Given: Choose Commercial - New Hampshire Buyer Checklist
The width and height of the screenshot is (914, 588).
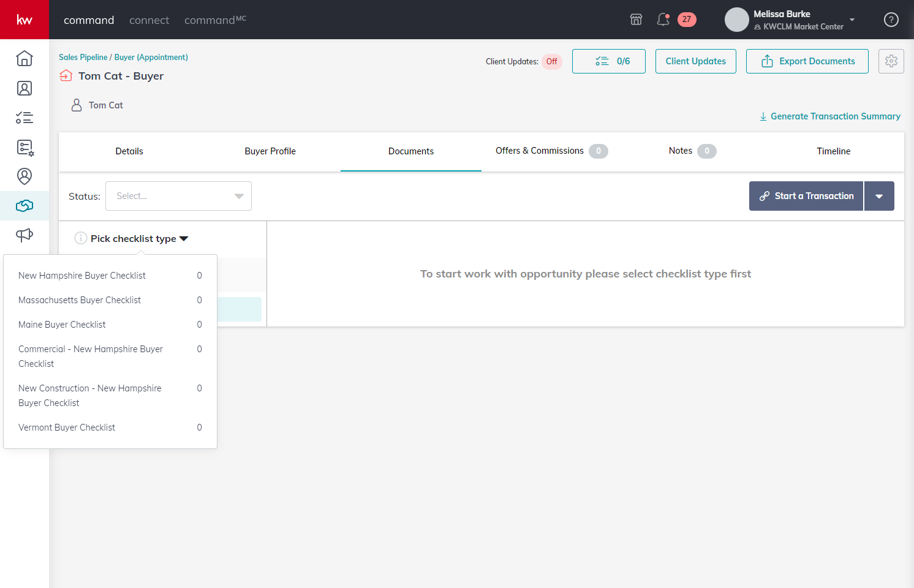Looking at the screenshot, I should (x=110, y=356).
